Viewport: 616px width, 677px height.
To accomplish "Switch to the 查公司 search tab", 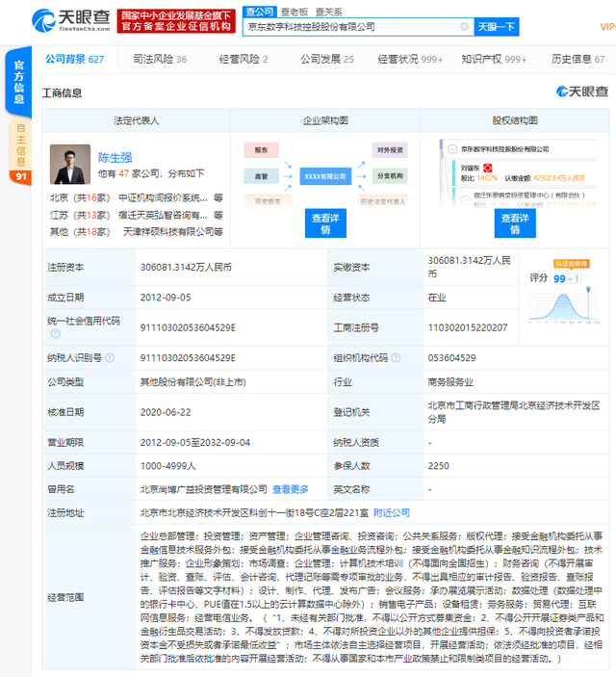I will 260,12.
